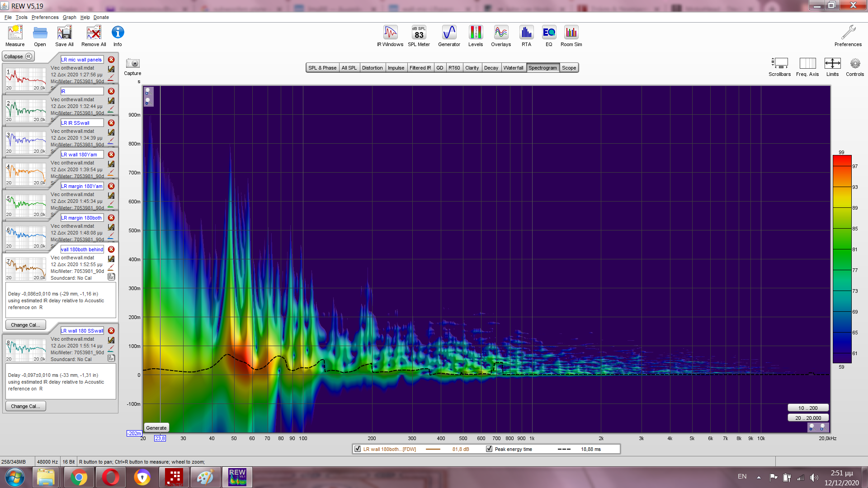Click the LR margin 180Yam name field
Image resolution: width=868 pixels, height=488 pixels.
tap(82, 186)
